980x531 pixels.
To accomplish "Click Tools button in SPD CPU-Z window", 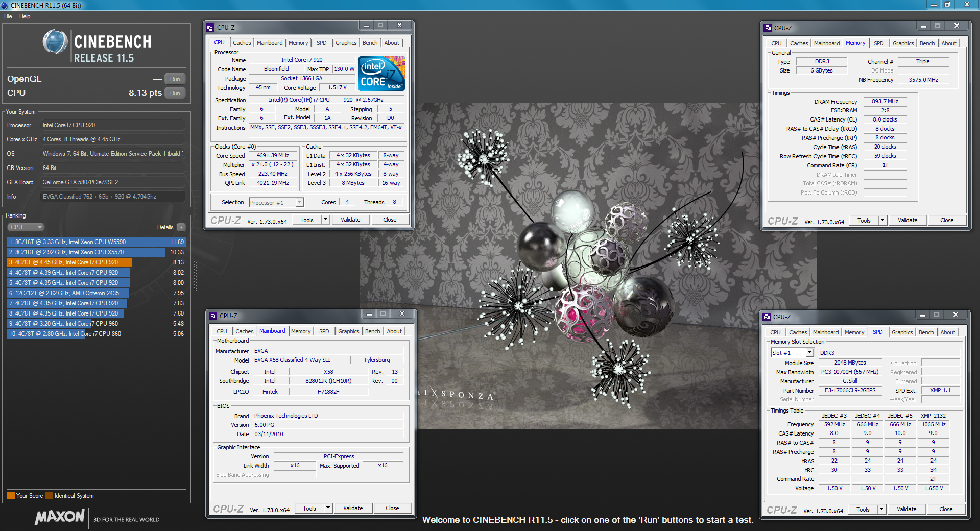I will tap(863, 509).
